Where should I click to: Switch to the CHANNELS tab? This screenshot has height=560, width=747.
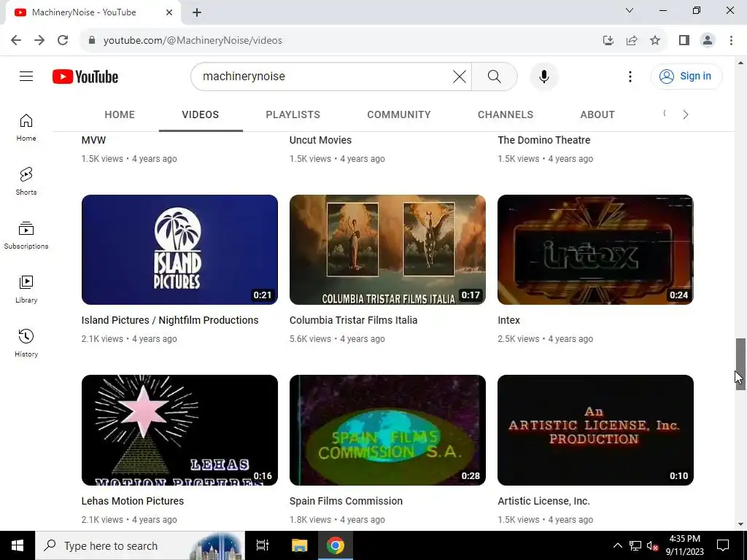[506, 114]
